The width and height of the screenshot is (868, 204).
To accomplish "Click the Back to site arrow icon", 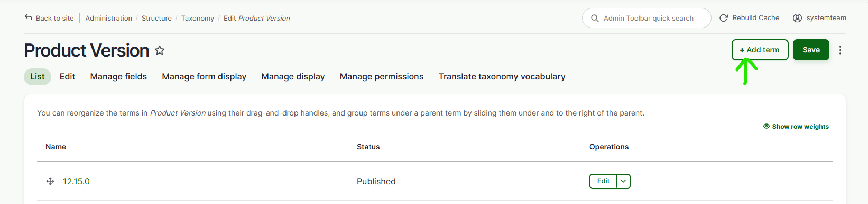I will point(29,17).
